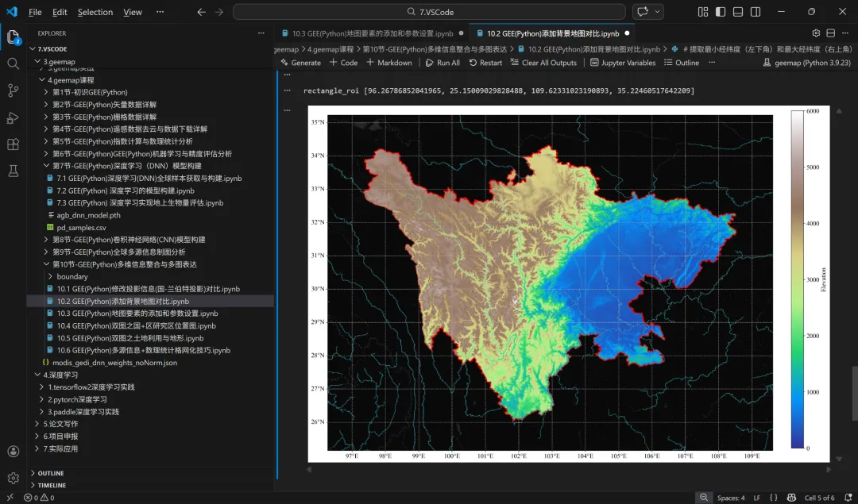Open the View menu
This screenshot has height=504, width=858.
point(133,12)
